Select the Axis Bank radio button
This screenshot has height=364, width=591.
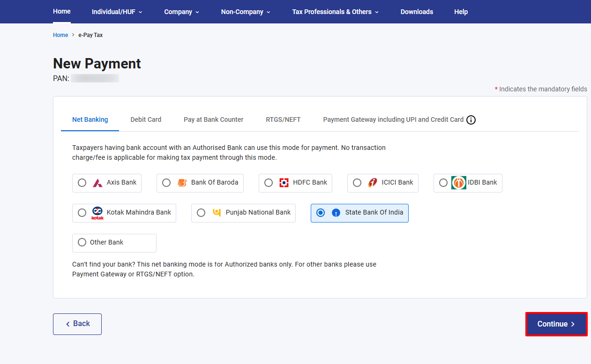click(82, 183)
